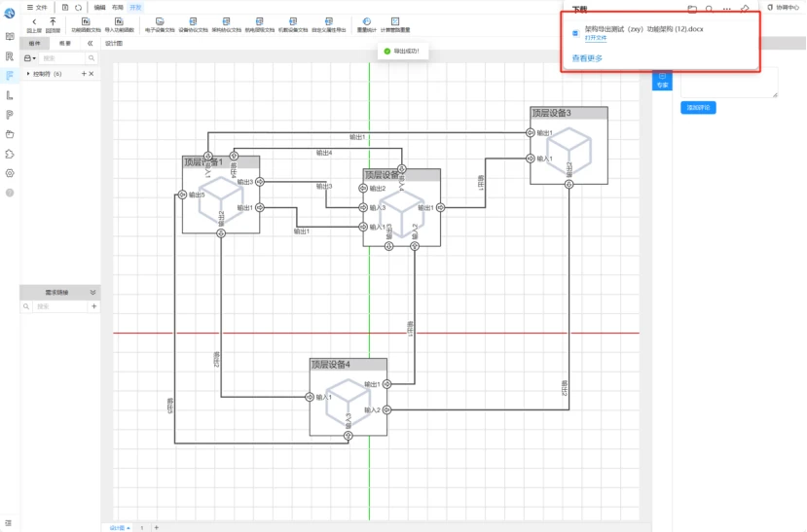The image size is (807, 532).
Task: Switch to the 组件 panel tab
Action: coord(34,43)
